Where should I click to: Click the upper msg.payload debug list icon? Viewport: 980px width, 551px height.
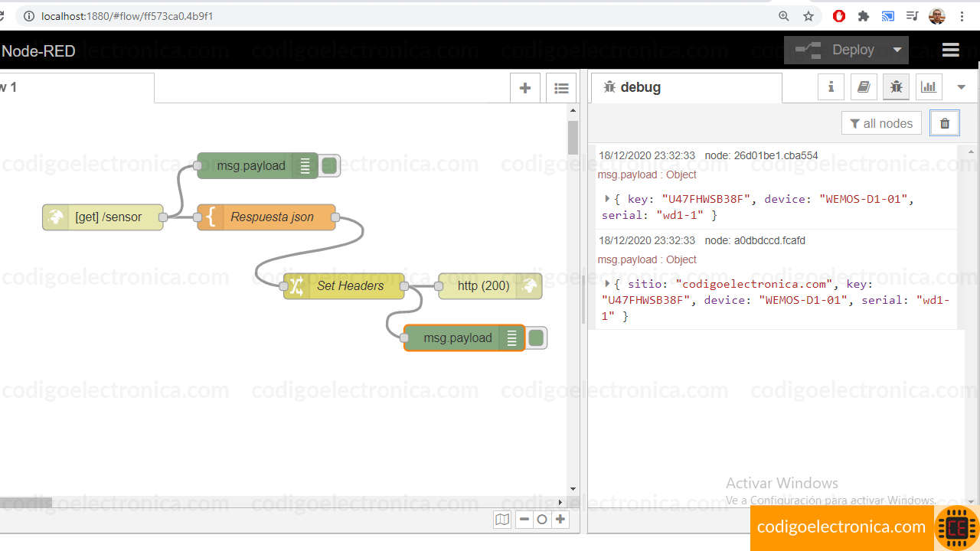click(x=305, y=166)
